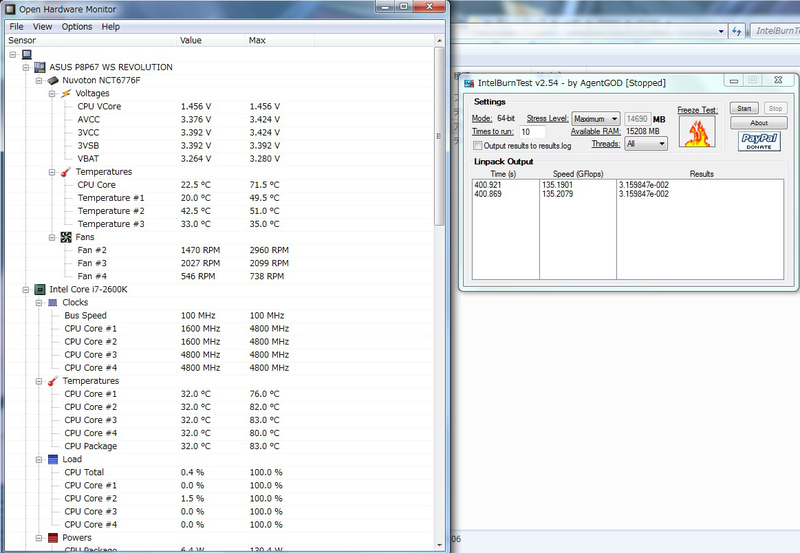Click the Sensor column header
Screen dimensions: 800x553
91,40
